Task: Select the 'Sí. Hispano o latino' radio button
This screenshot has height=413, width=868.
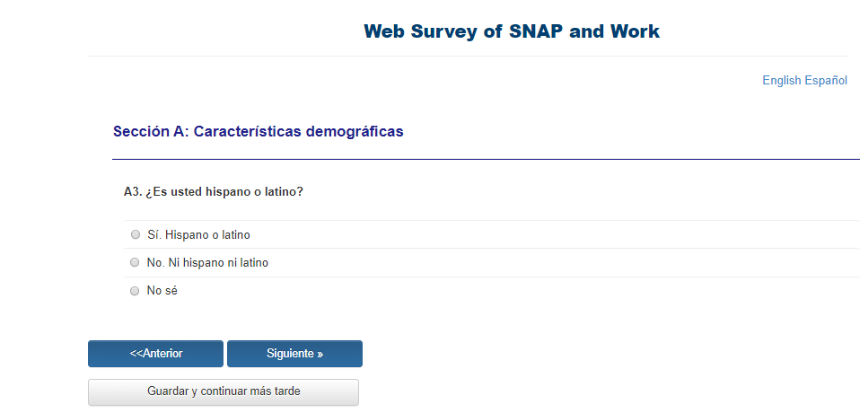Action: [136, 235]
